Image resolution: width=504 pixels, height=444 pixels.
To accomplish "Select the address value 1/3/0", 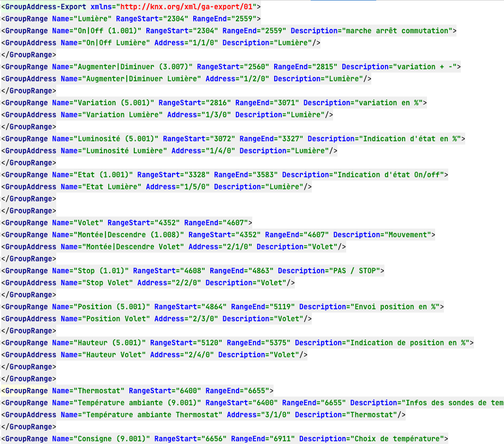I will tap(214, 115).
